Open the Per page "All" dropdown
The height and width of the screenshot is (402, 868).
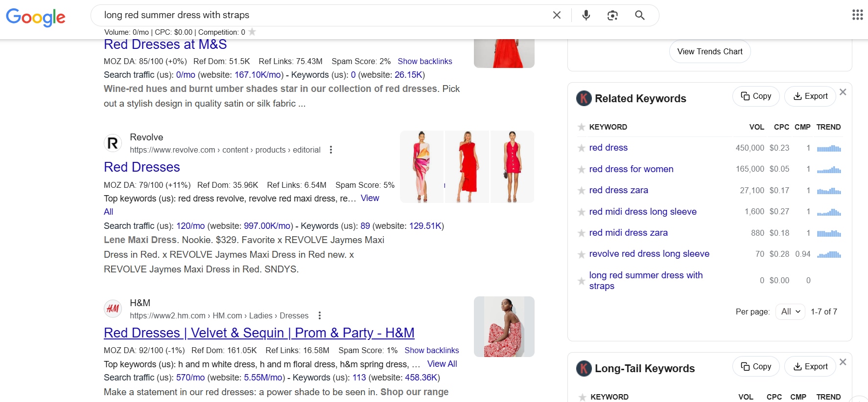coord(790,312)
